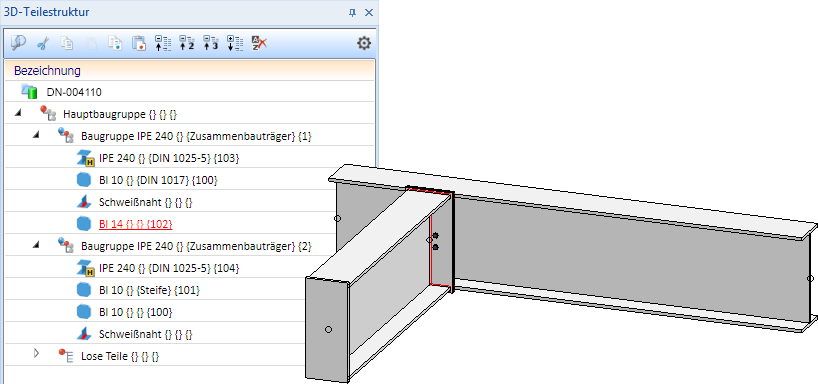Click the icon of Baugruppe IPE 240 {2}
Screen dimensions: 818x384
[x=65, y=245]
